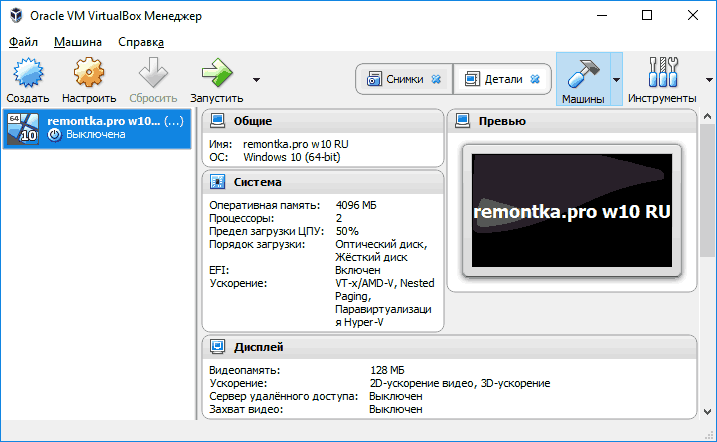
Task: Click '2D-ускорение видео, 3D-ускорение' text
Action: click(x=460, y=383)
